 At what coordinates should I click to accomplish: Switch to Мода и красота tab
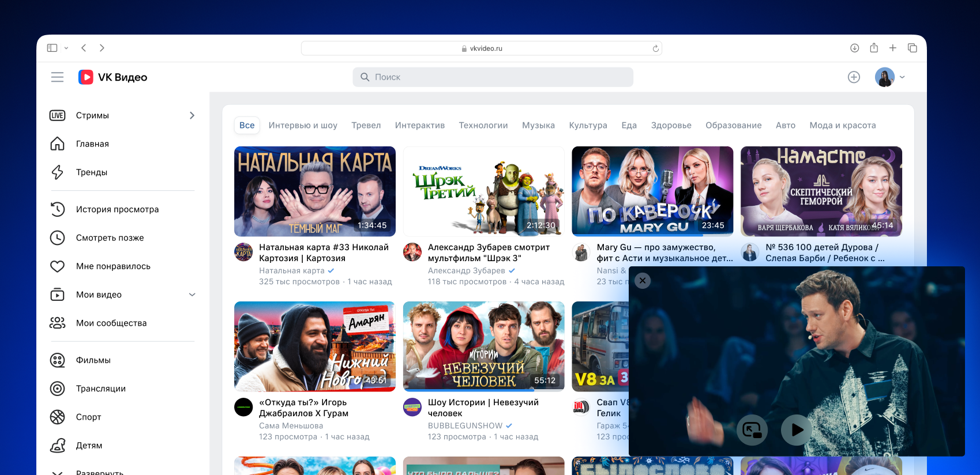coord(843,125)
